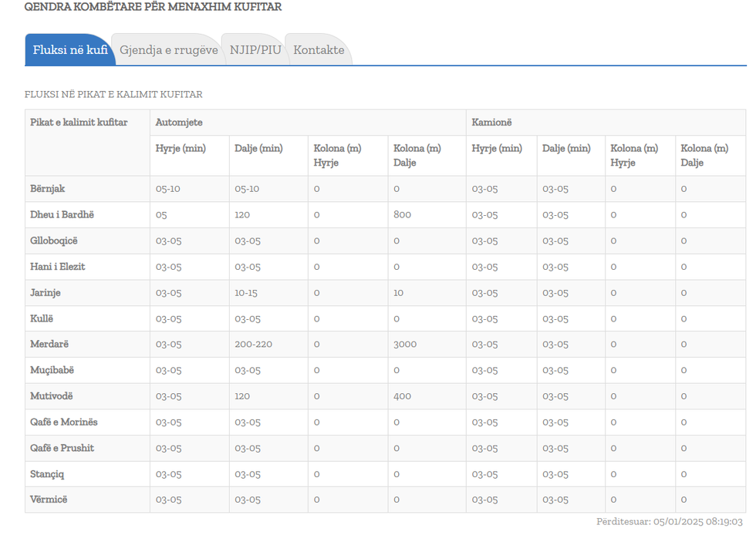Screen dimensions: 756x535
Task: Select the Dheu i Bardhë row name
Action: [x=62, y=214]
